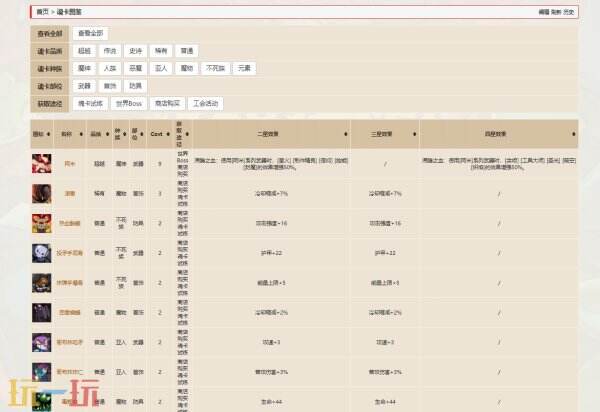
Task: Filter by 工会活动 acquisition route
Action: coord(205,104)
